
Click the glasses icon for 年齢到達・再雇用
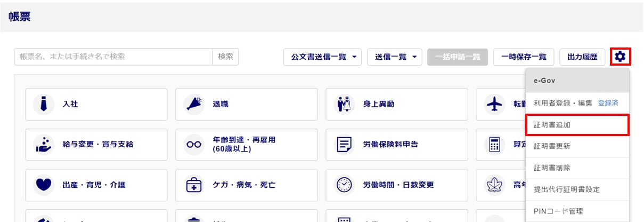tap(194, 144)
